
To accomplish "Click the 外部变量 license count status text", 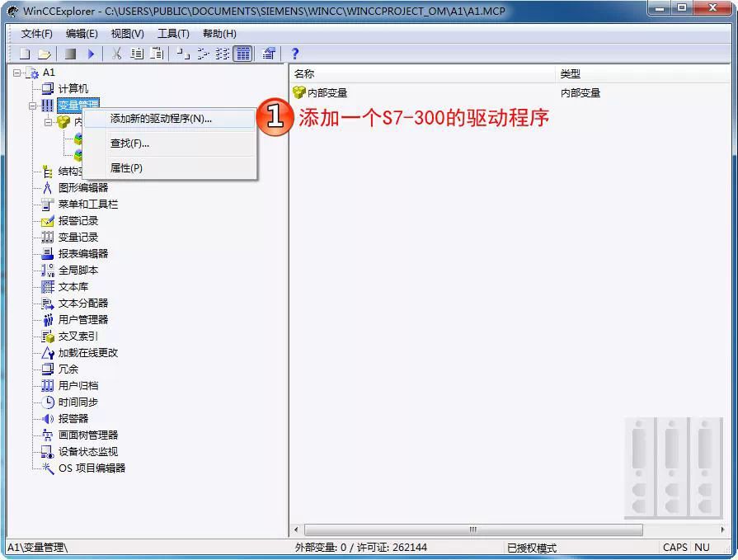I will 361,548.
